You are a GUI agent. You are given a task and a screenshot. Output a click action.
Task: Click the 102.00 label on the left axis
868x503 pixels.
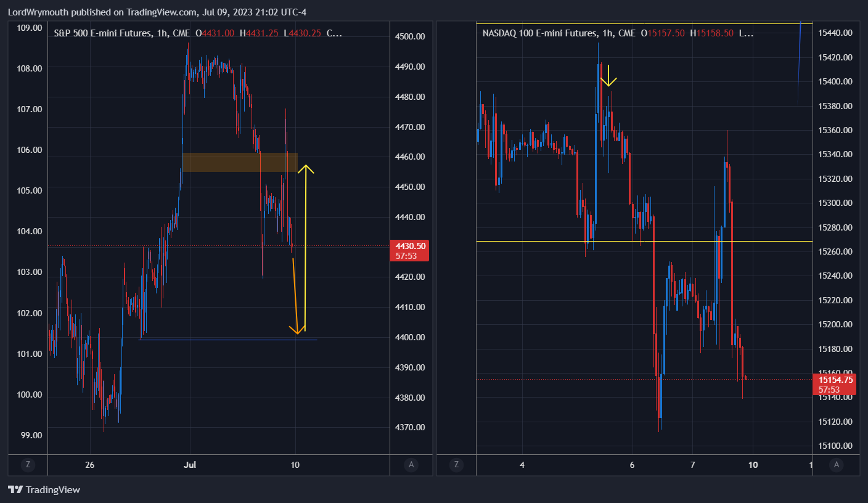click(30, 313)
